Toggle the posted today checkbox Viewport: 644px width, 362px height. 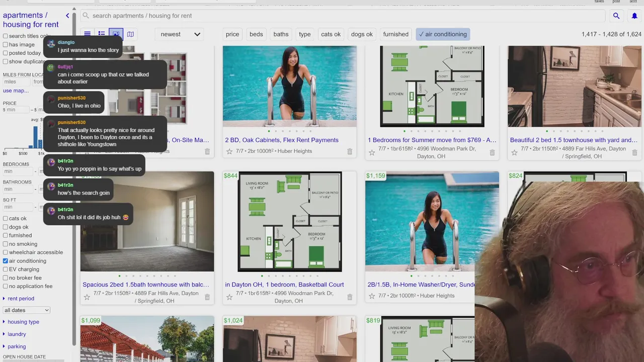6,53
